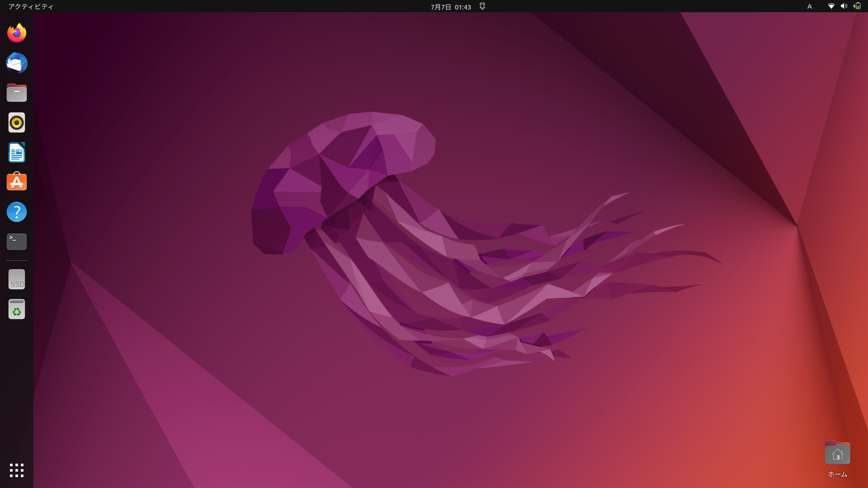Screen dimensions: 868x488
Task: Open the power status indicator
Action: 858,6
